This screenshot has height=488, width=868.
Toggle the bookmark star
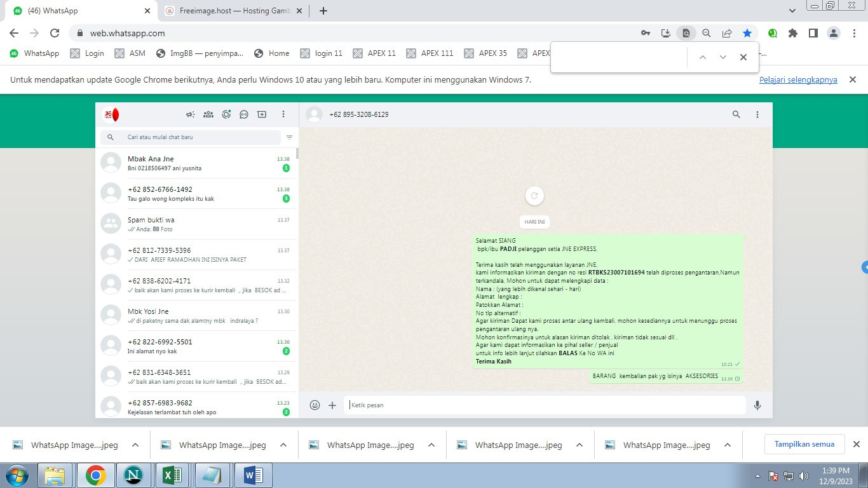(x=747, y=33)
